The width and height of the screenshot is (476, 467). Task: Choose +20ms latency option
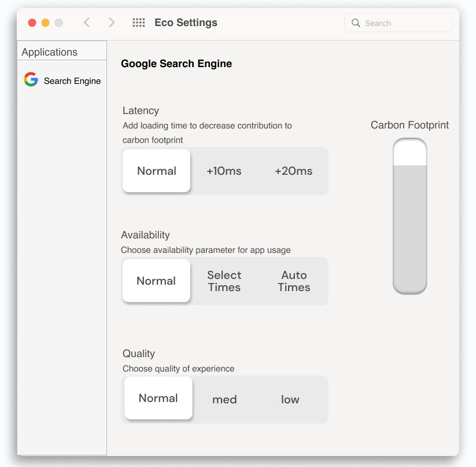(x=293, y=171)
